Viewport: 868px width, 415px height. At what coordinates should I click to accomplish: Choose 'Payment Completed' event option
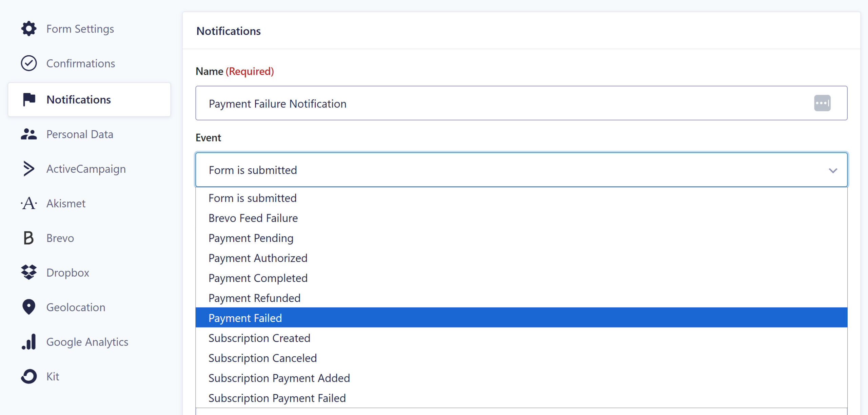pos(521,278)
